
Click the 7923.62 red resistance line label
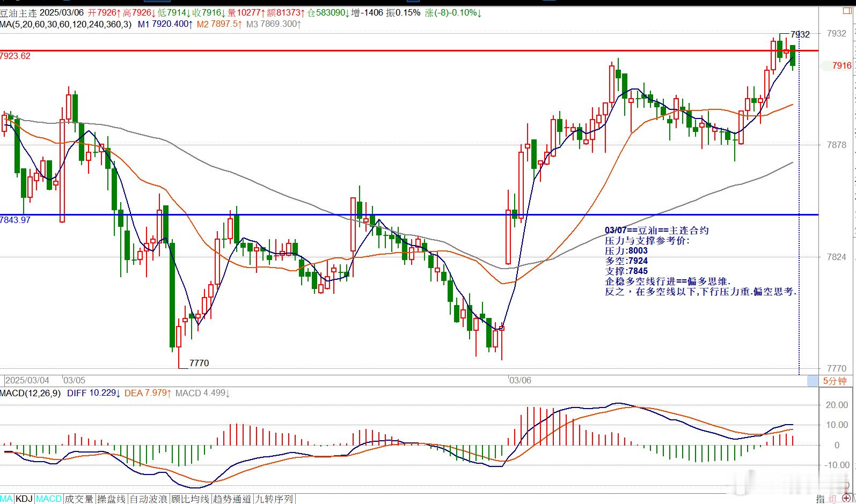pyautogui.click(x=16, y=56)
